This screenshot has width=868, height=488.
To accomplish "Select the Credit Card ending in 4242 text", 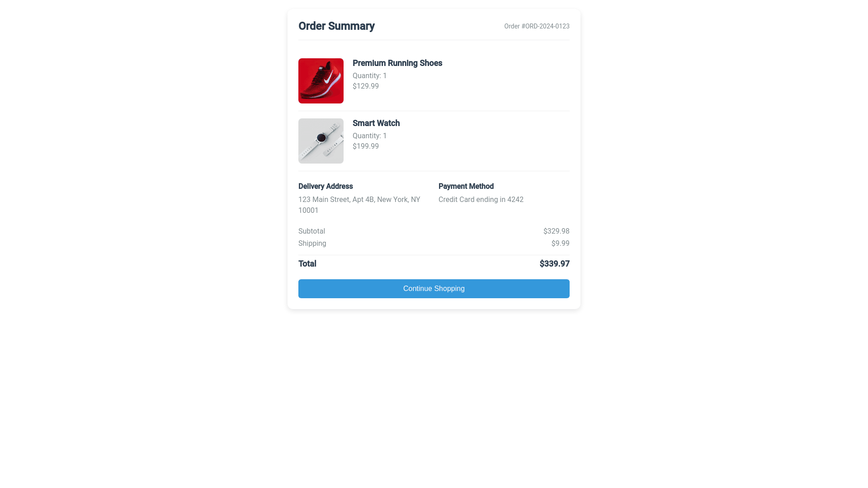I will coord(481,199).
